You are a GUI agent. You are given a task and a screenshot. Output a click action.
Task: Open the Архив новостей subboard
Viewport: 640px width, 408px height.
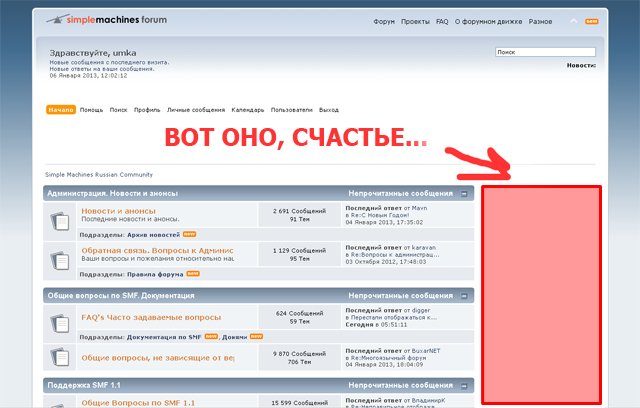click(153, 235)
